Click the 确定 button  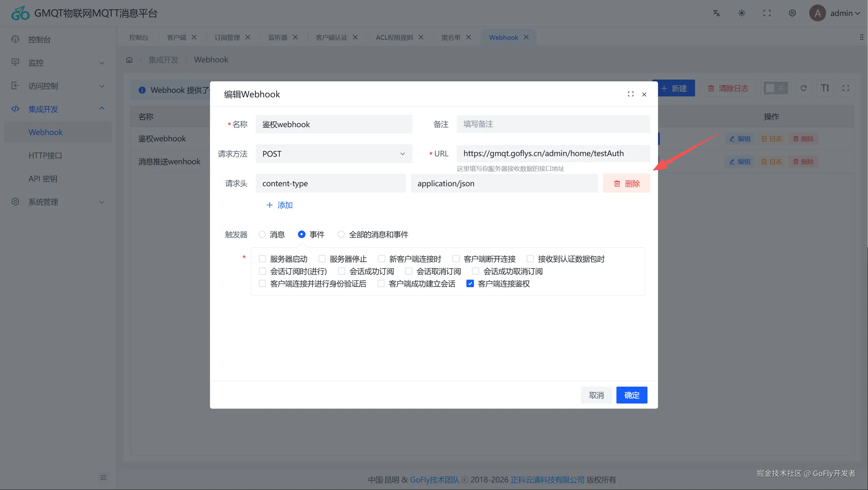click(632, 395)
